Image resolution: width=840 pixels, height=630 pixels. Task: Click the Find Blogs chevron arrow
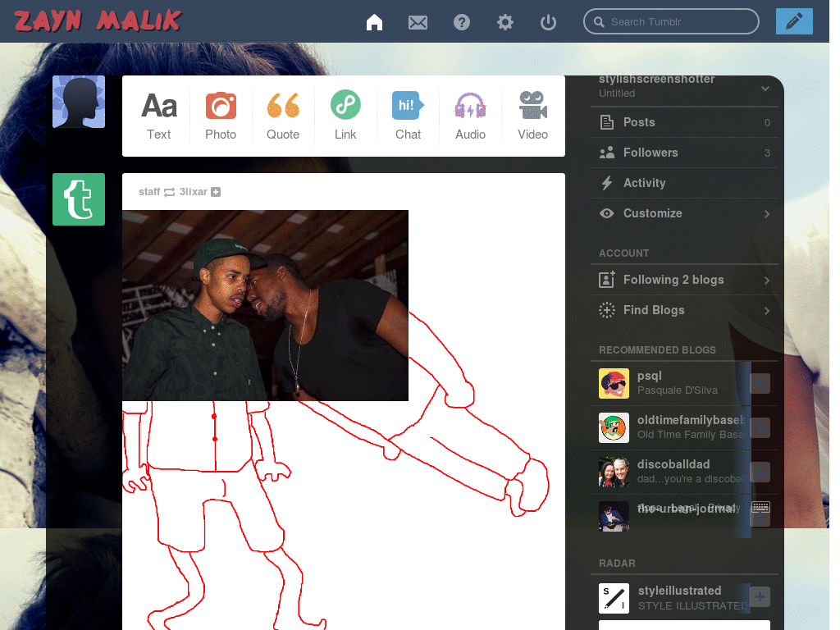coord(767,311)
